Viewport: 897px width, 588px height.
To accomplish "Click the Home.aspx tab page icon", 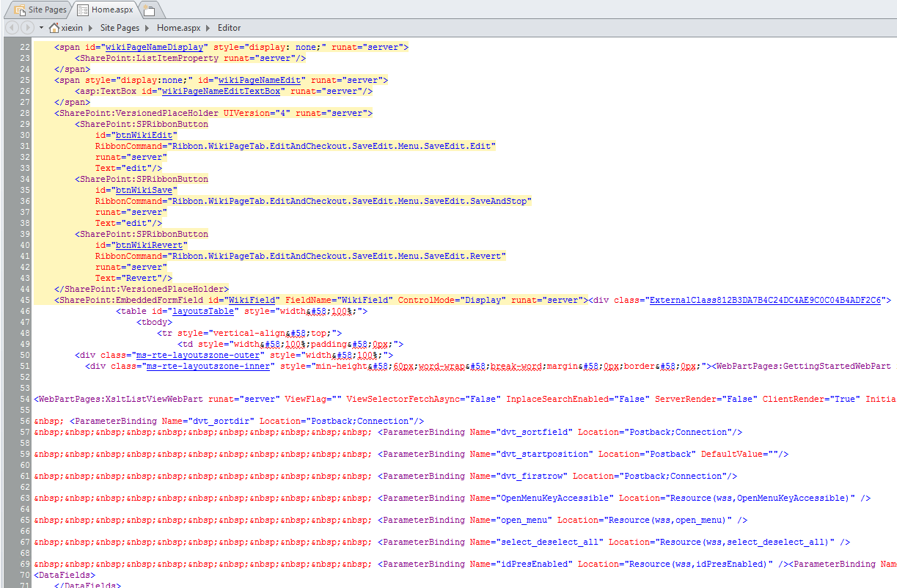I will [x=83, y=10].
